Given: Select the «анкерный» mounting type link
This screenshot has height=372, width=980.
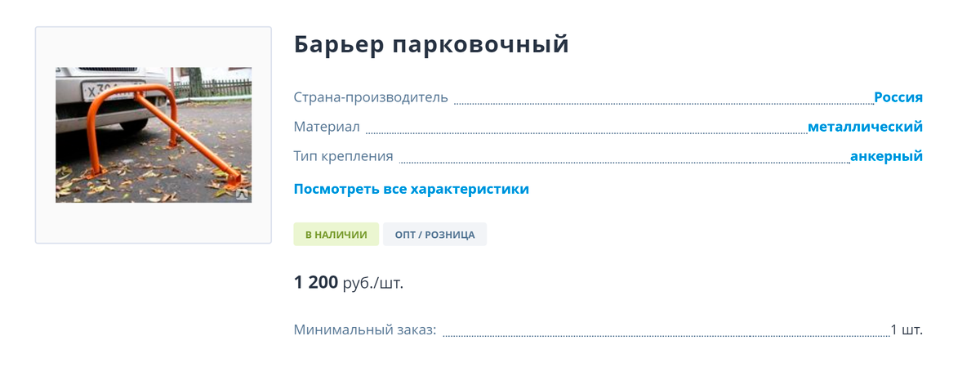Looking at the screenshot, I should pyautogui.click(x=886, y=156).
